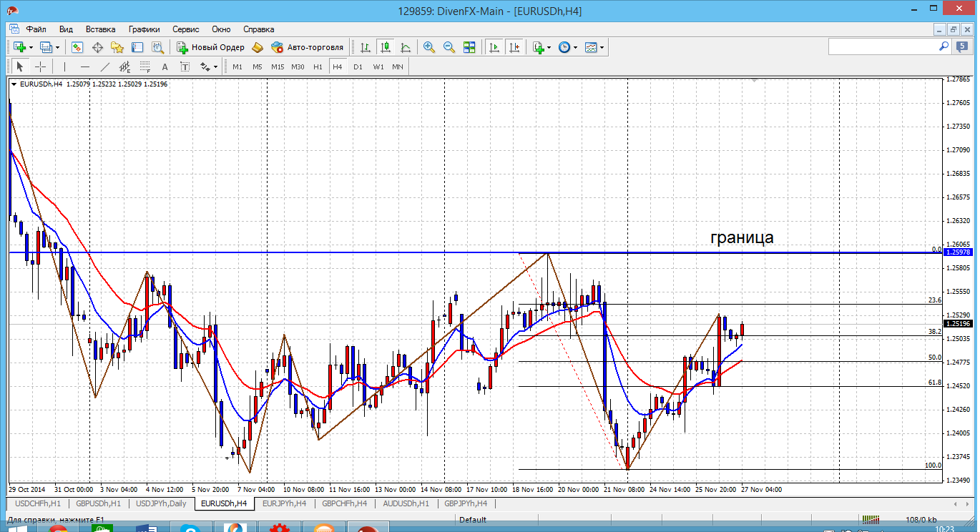Expand the new chart dropdown arrow
Screen dimensions: 980x532
coord(30,47)
